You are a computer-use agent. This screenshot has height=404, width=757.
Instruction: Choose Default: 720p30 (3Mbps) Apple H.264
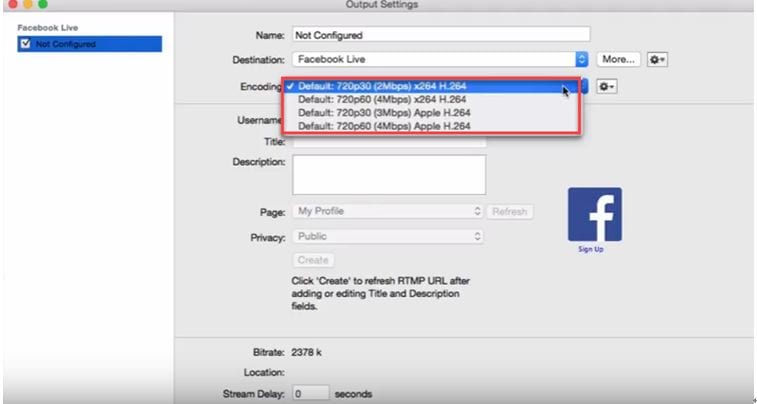431,113
